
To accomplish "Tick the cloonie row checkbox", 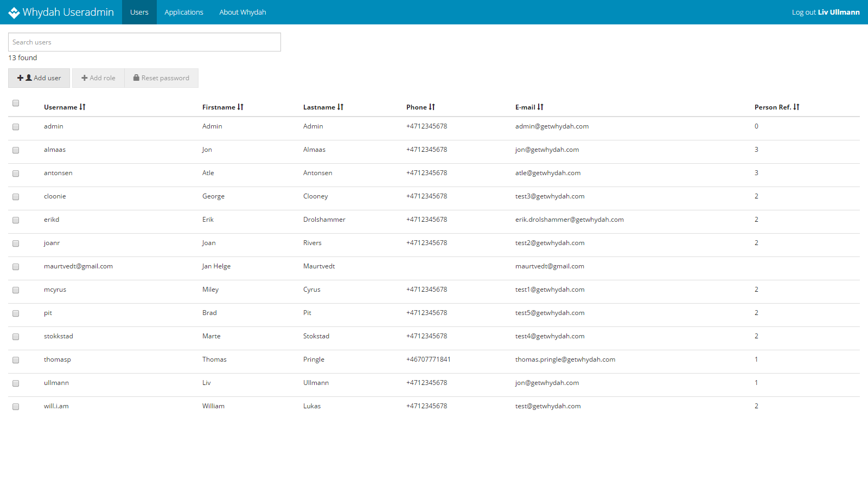I will click(16, 197).
